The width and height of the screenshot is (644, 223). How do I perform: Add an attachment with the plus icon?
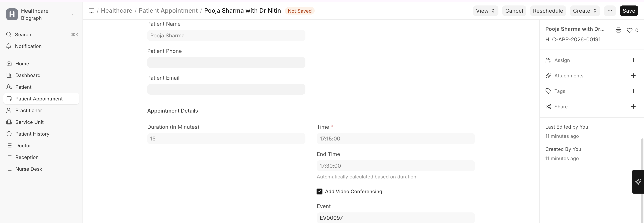coord(633,76)
